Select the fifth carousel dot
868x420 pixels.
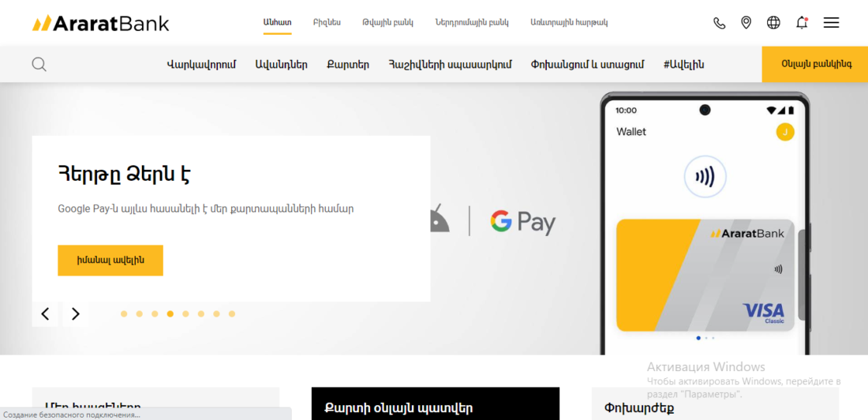pos(185,314)
